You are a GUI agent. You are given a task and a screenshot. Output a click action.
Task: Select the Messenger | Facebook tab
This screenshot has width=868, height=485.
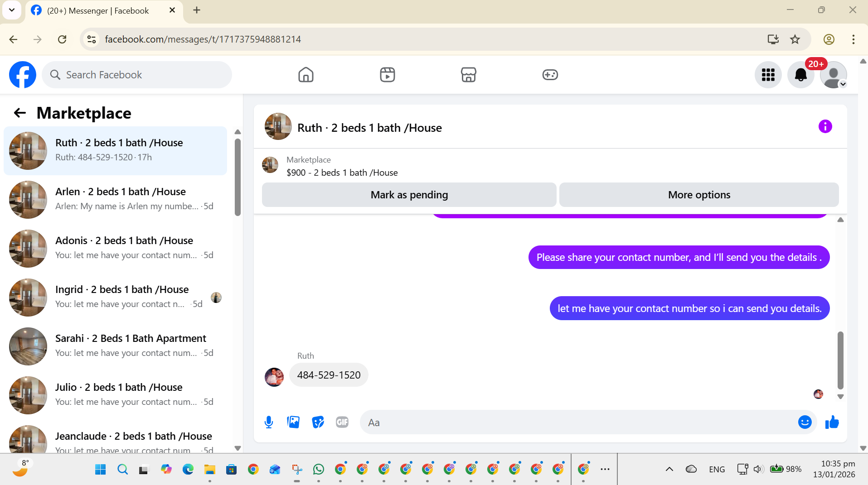pos(104,10)
